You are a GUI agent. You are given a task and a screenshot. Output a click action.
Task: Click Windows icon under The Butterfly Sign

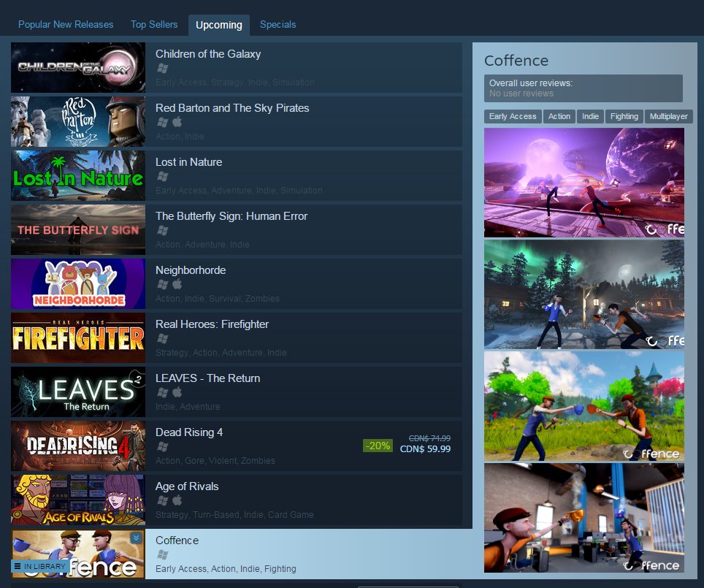[x=163, y=230]
